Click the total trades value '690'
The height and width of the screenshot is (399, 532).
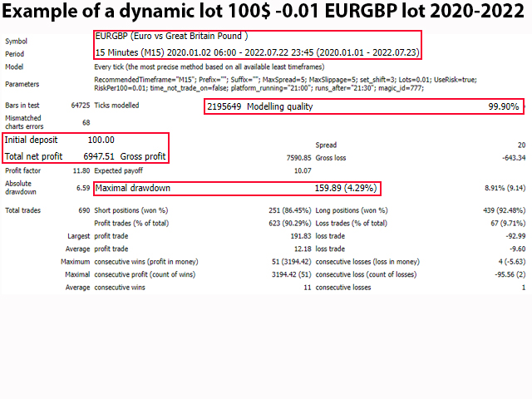[84, 210]
